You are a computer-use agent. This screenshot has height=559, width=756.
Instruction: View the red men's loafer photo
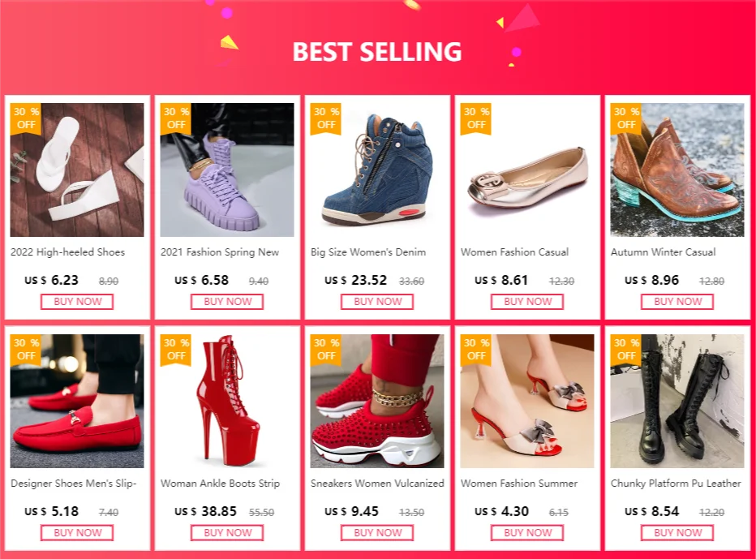(77, 401)
